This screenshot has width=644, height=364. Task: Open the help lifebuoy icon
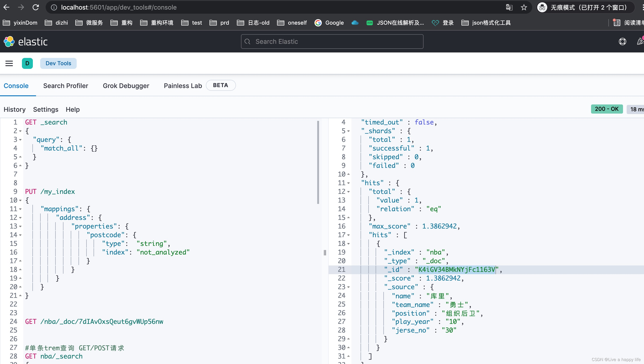point(622,42)
